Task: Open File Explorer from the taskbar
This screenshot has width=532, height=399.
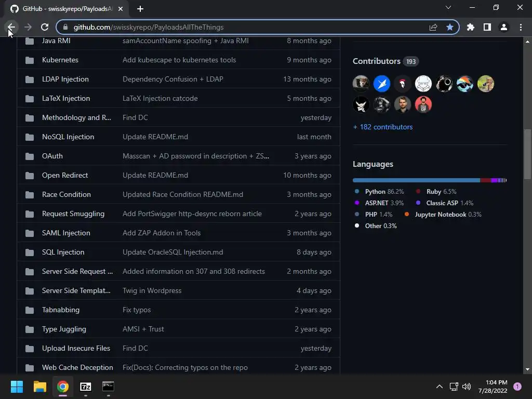Action: [39, 387]
